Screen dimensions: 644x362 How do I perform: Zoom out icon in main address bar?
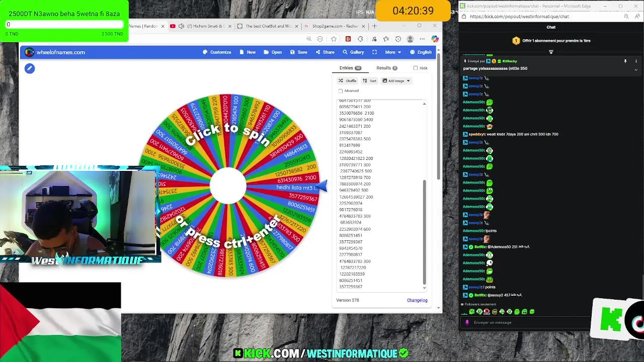click(x=309, y=39)
